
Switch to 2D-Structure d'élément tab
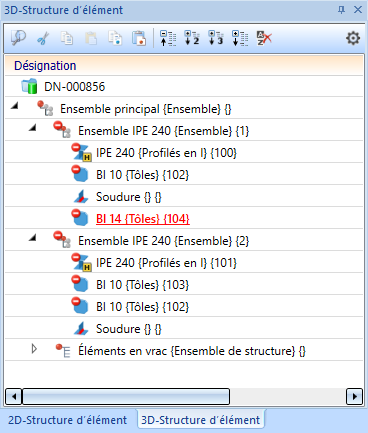tap(67, 420)
